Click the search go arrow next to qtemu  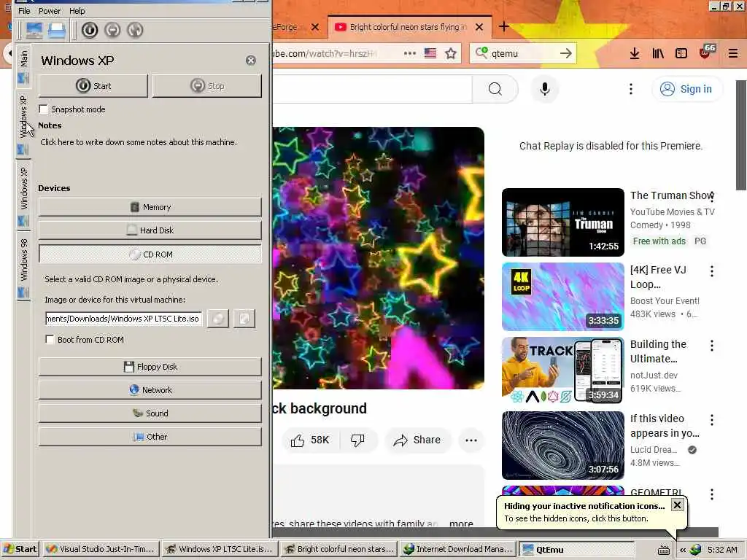566,53
